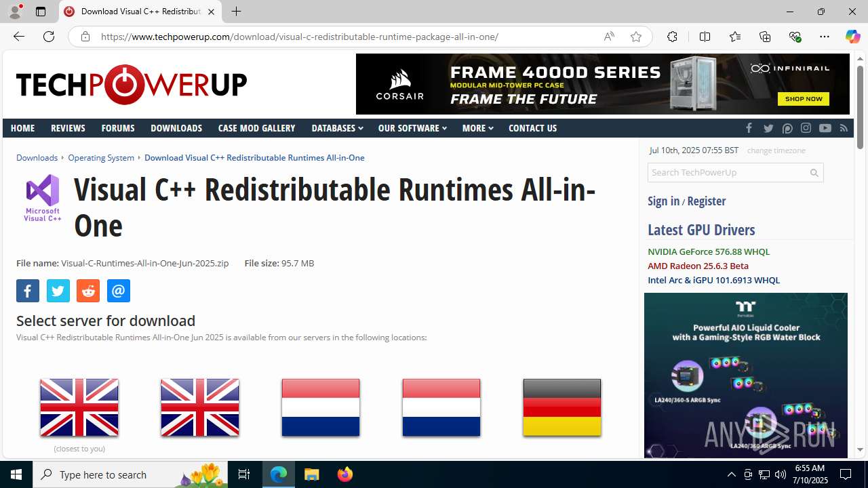Open FORUMS in navigation bar

tap(118, 128)
